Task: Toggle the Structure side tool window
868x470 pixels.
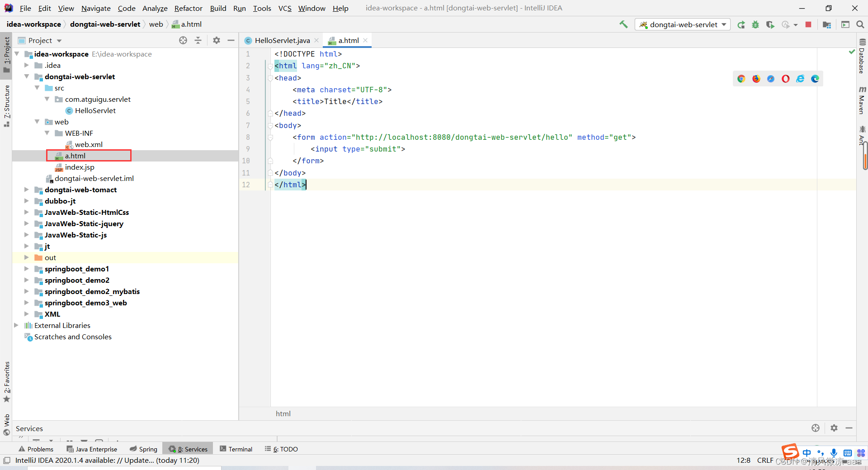Action: pos(6,105)
